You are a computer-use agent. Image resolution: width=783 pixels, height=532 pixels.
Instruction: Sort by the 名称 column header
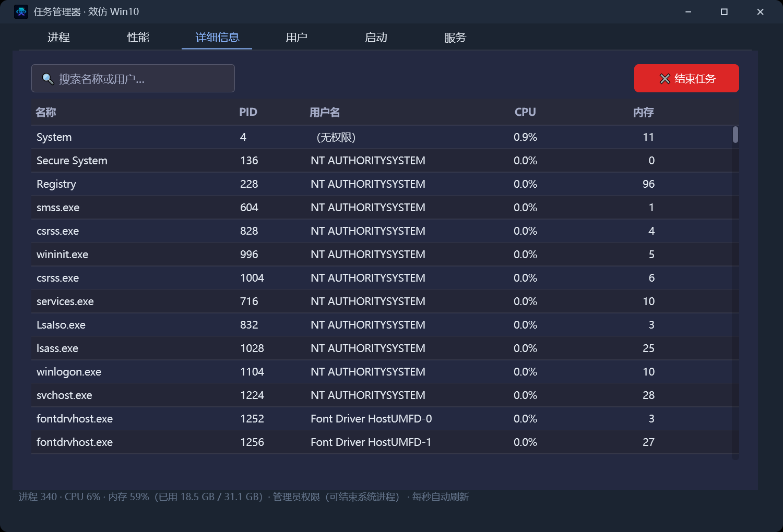coord(46,112)
